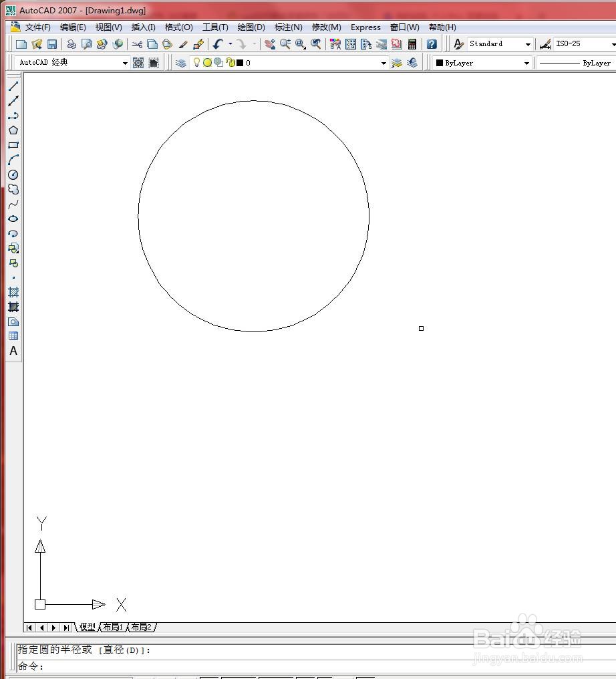
Task: Click the Open file icon
Action: pos(37,43)
